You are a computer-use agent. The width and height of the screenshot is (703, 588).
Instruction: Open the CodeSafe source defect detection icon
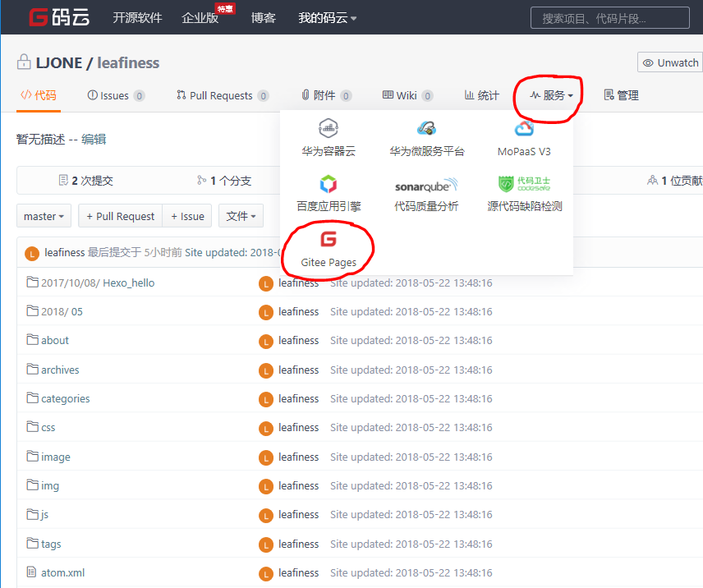(x=524, y=184)
